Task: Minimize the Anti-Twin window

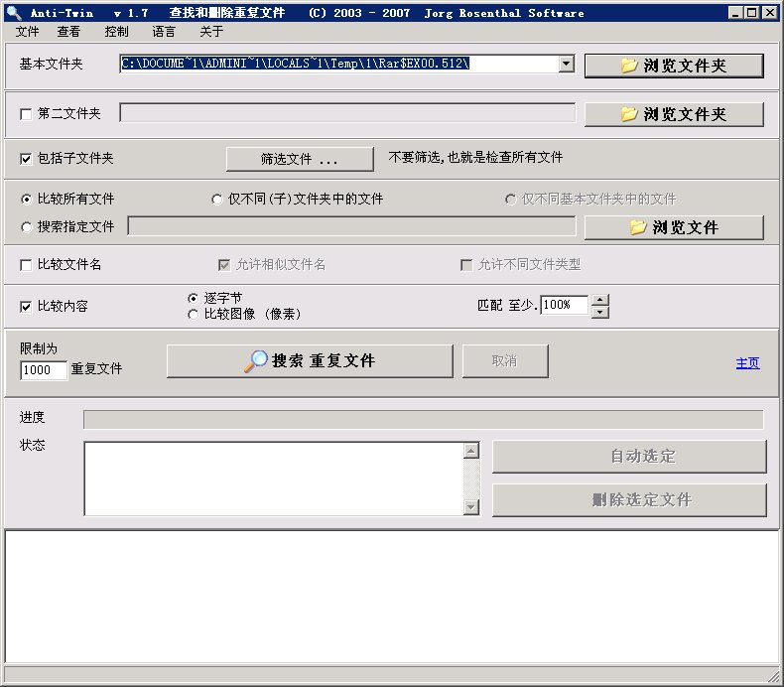Action: (x=734, y=13)
